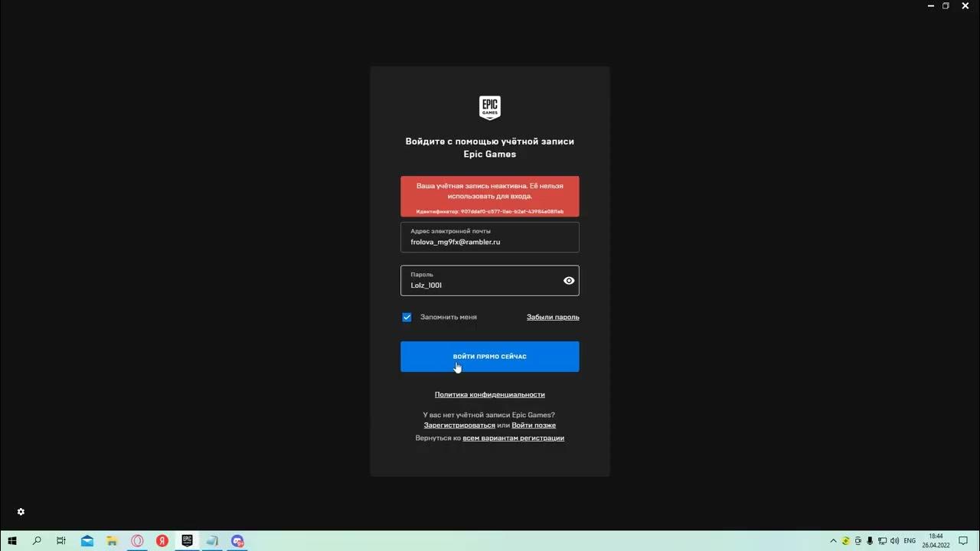Switch ENG input language indicator

tap(910, 541)
